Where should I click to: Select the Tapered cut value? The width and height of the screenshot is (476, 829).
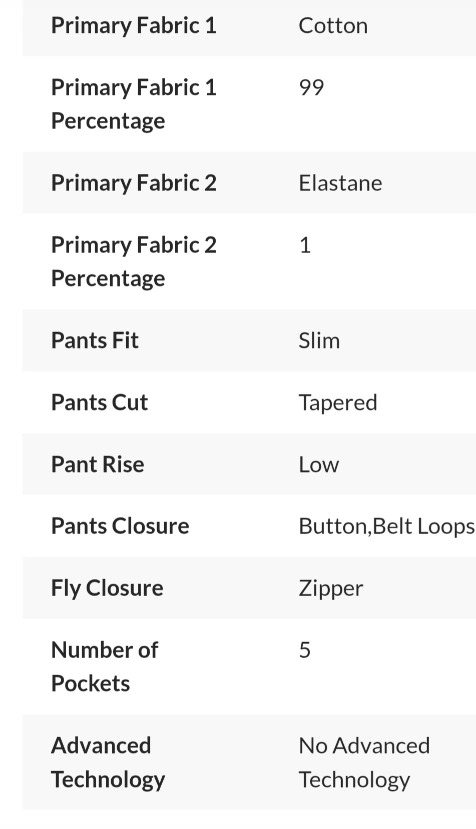pos(338,403)
